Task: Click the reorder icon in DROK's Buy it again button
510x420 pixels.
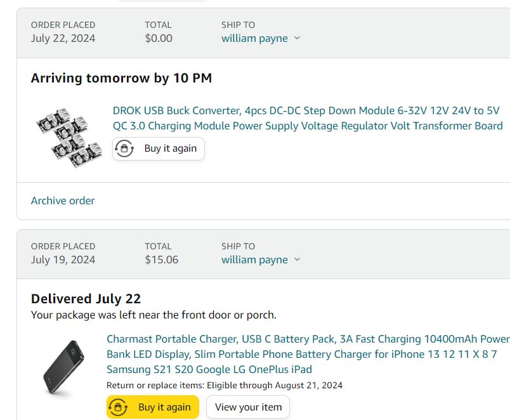Action: coord(124,148)
